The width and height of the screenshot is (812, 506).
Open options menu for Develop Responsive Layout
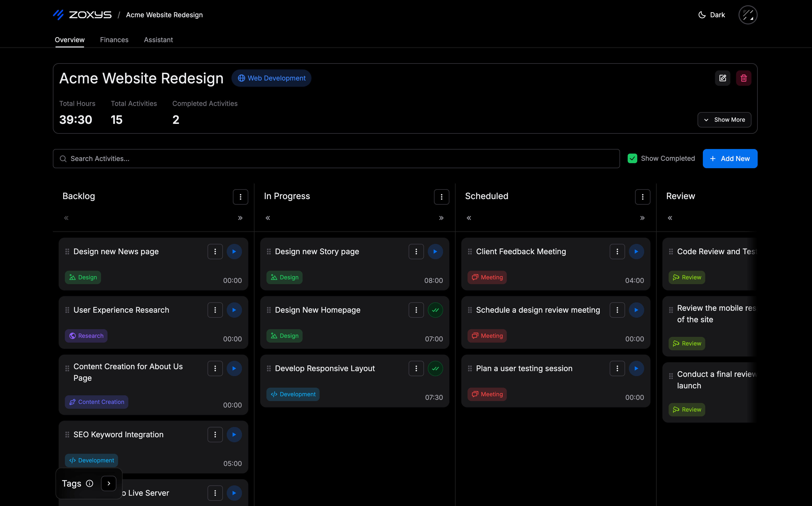click(x=416, y=368)
